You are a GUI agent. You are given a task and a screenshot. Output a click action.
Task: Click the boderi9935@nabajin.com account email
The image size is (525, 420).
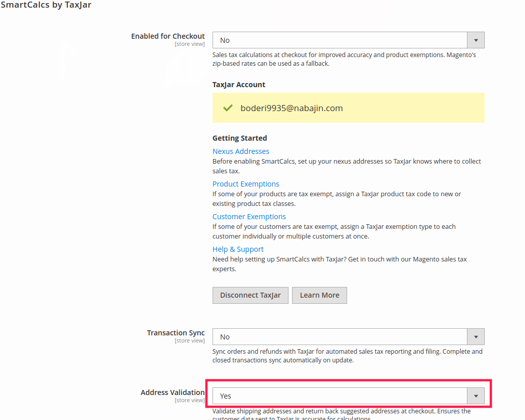pyautogui.click(x=292, y=108)
